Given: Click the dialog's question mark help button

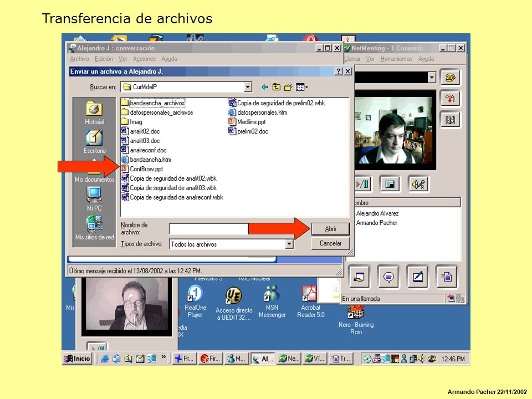Looking at the screenshot, I should 338,71.
